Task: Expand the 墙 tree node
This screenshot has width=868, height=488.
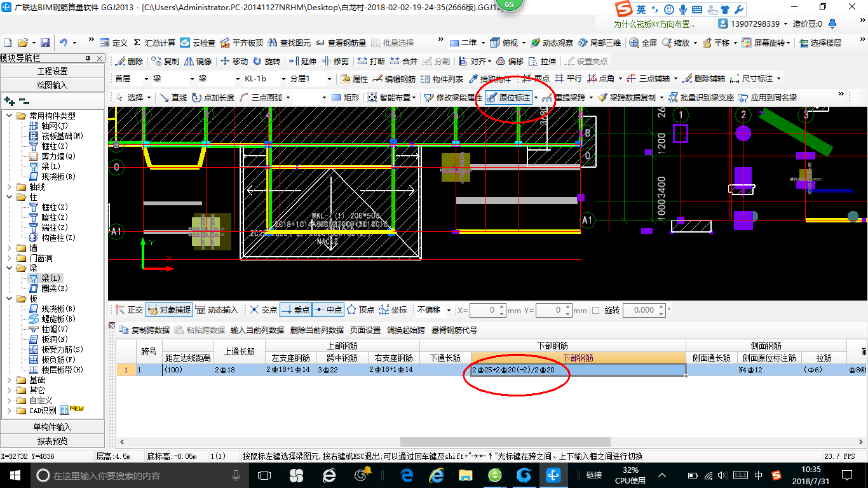Action: coord(10,248)
